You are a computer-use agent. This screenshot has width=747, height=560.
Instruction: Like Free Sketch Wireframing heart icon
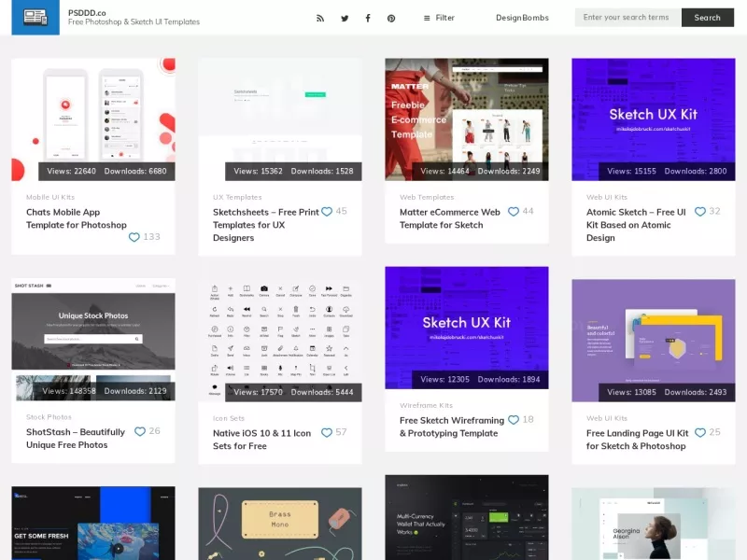[x=514, y=419]
